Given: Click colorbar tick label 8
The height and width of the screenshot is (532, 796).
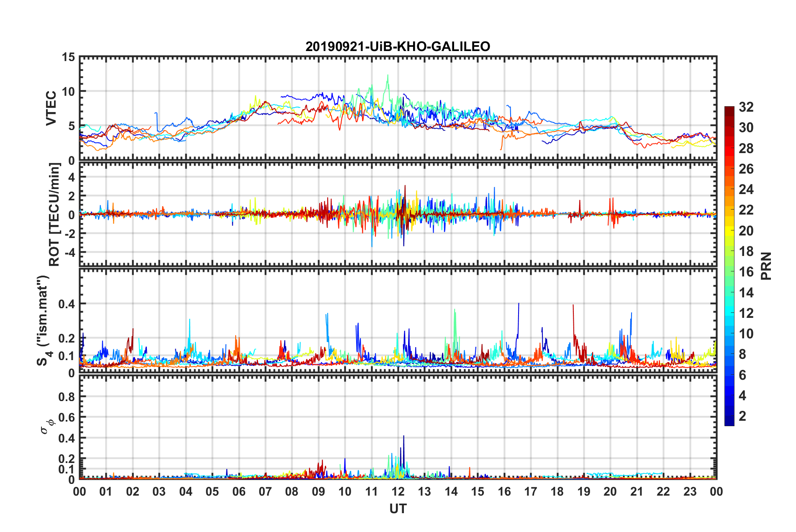Looking at the screenshot, I should [x=742, y=354].
